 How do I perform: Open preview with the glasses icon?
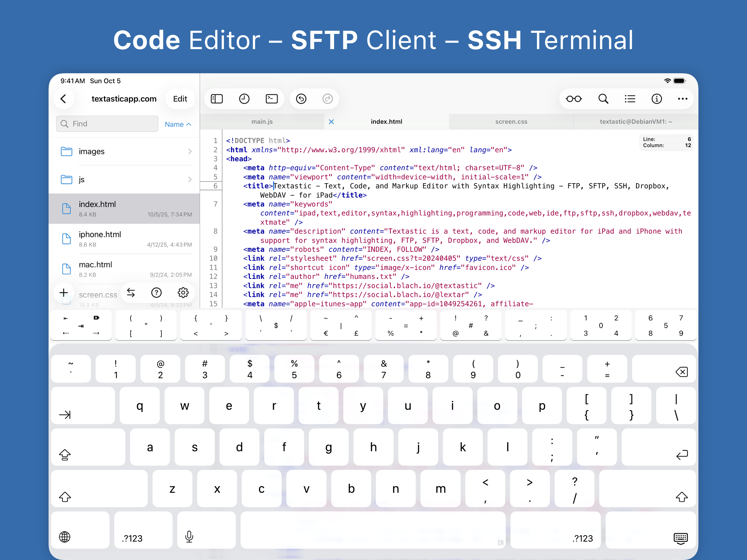pos(574,99)
